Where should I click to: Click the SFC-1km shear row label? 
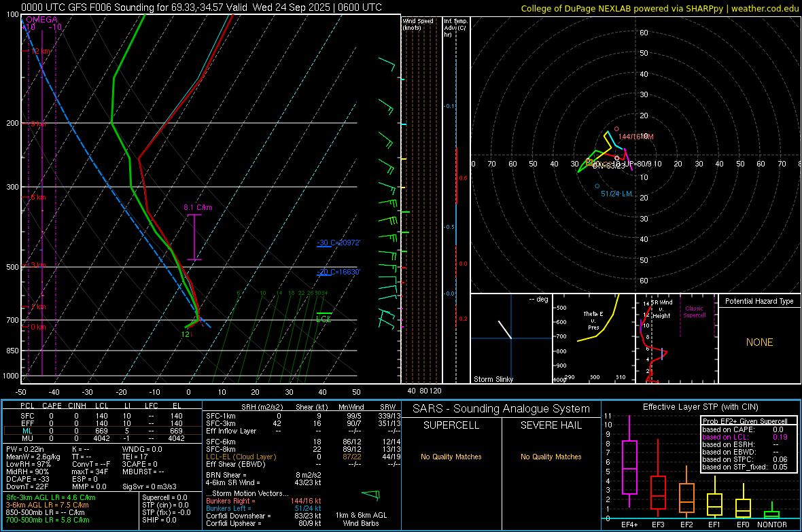click(220, 416)
